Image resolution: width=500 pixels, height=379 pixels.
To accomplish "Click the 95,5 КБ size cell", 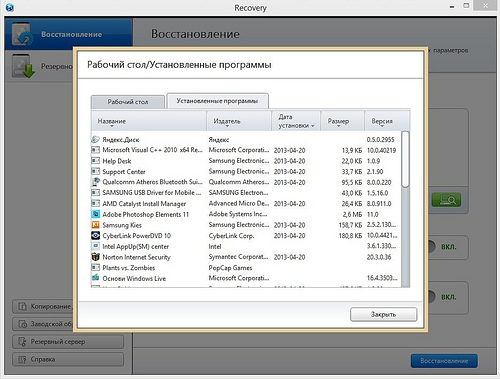I will pyautogui.click(x=351, y=182).
